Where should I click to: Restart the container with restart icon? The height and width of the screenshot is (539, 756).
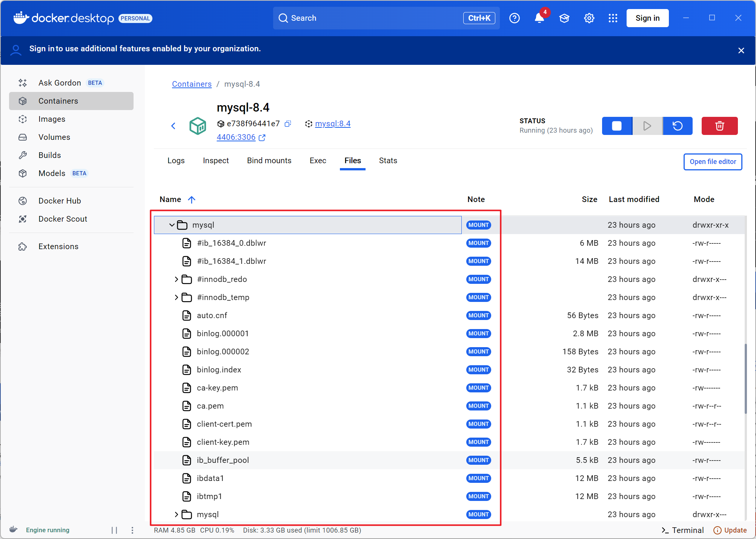pos(678,126)
